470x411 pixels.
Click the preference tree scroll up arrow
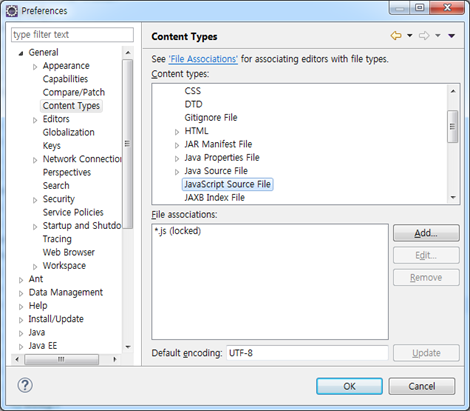coord(128,53)
